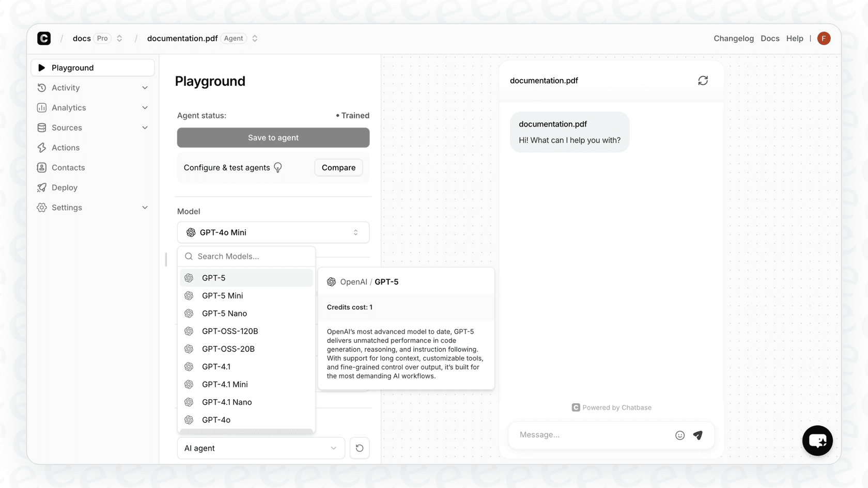Screen dimensions: 868x488
Task: Open the user avatar profile menu
Action: [824, 38]
